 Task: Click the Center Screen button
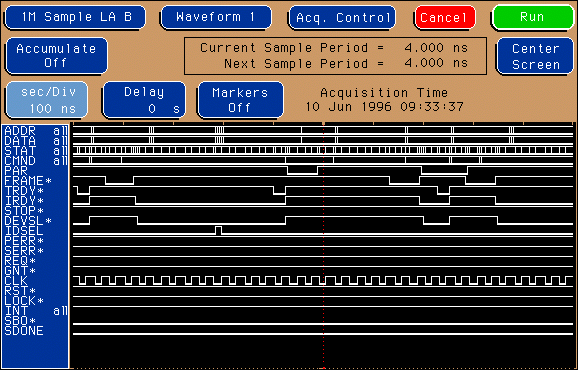tap(535, 56)
